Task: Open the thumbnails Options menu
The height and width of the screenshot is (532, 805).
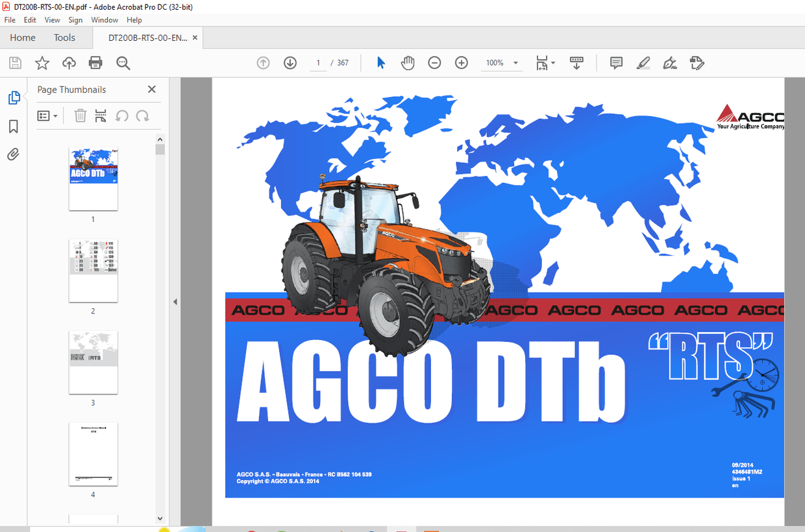Action: point(47,115)
